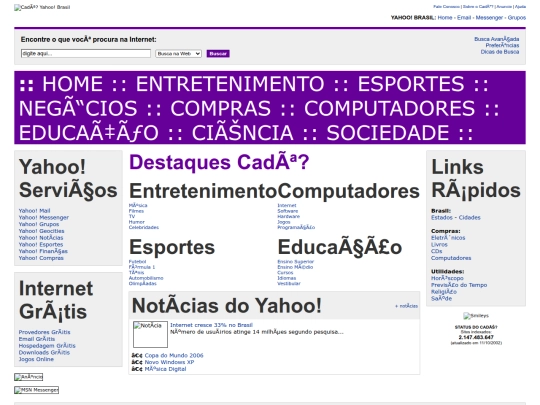Open Yahoo! Finanças in Yahoo! Serviços
This screenshot has height=405, width=540.
click(43, 251)
